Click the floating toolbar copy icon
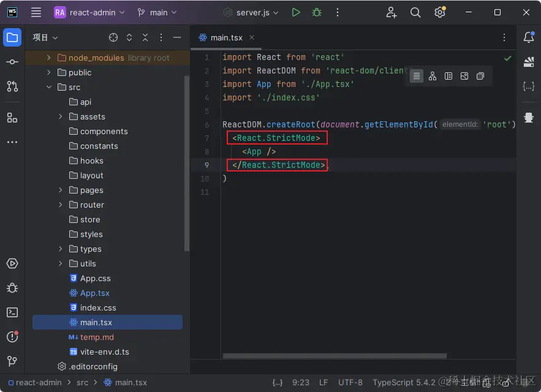The height and width of the screenshot is (392, 541). [480, 76]
